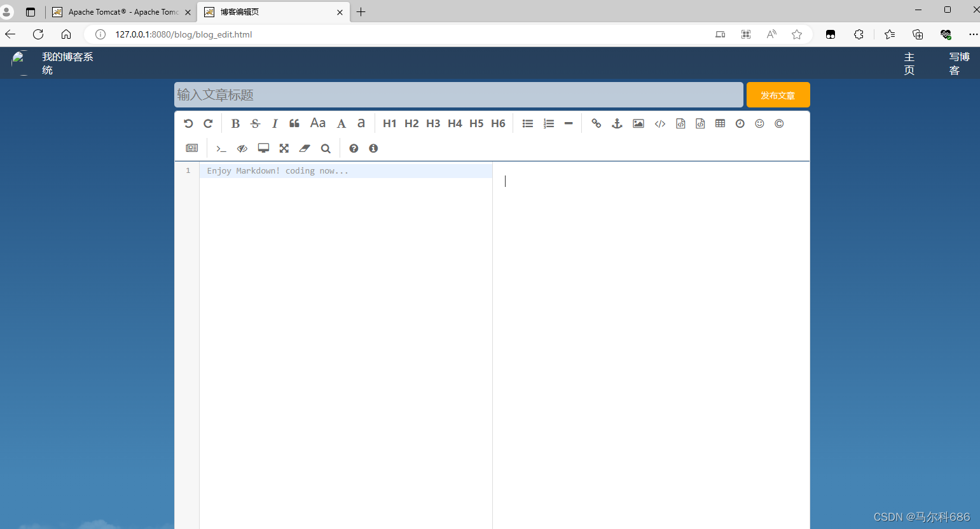Viewport: 980px width, 529px height.
Task: Insert H5 heading
Action: (x=476, y=123)
